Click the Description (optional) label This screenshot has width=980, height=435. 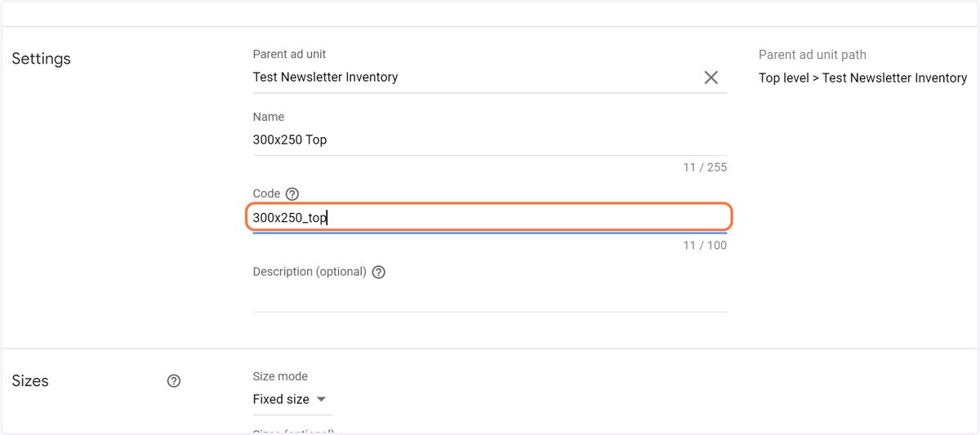[x=310, y=272]
